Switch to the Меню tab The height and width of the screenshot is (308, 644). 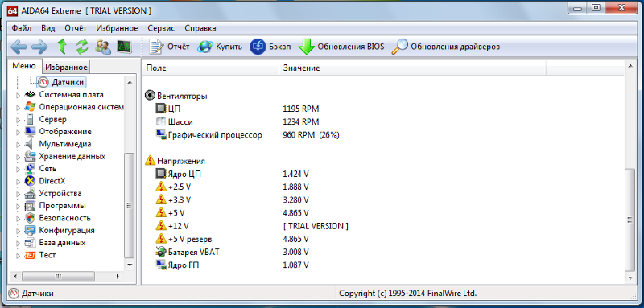(24, 66)
